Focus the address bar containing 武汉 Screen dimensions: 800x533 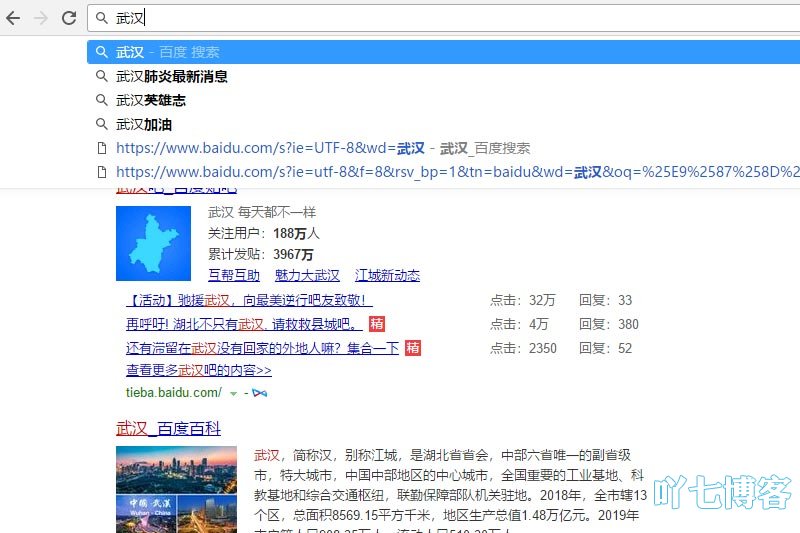point(444,18)
